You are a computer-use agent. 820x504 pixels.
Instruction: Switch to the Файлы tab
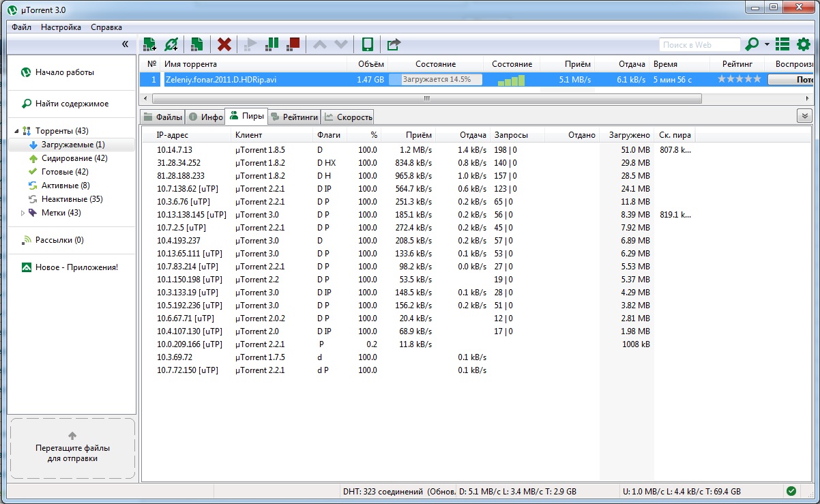(x=162, y=117)
